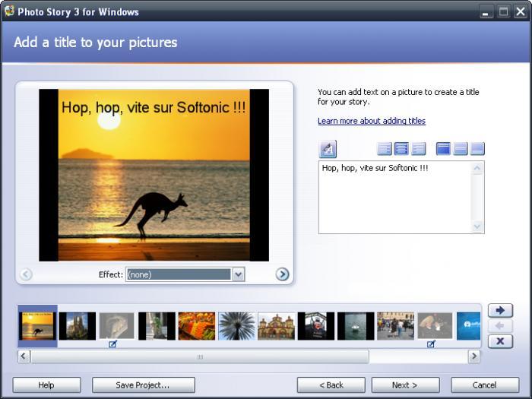Open the Effect dropdown list
The image size is (532, 399).
tap(238, 274)
